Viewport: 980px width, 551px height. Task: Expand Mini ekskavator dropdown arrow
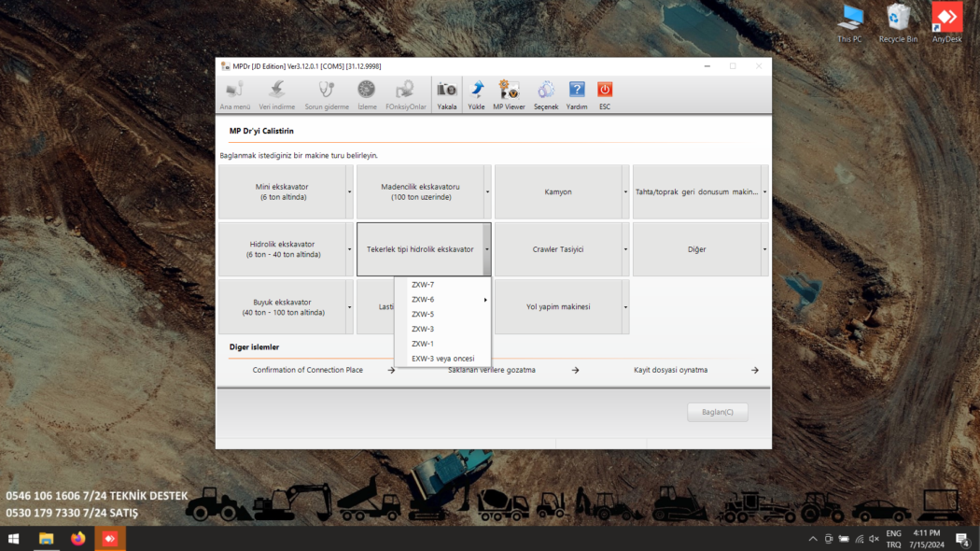click(x=349, y=192)
